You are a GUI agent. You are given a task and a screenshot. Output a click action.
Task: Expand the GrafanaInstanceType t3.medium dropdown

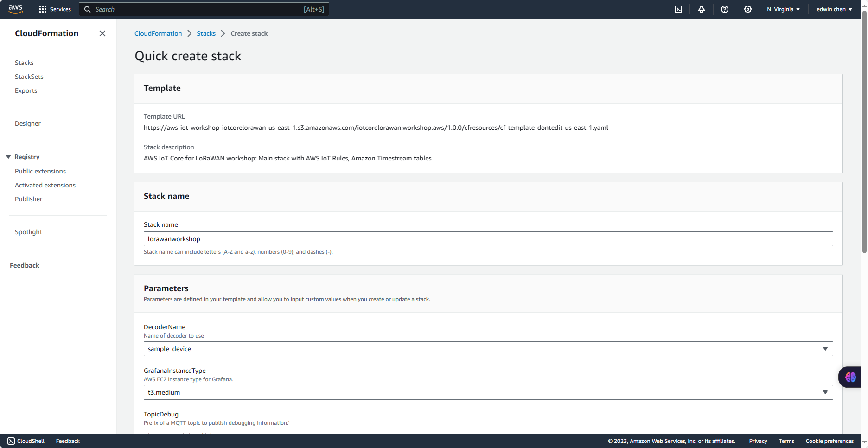point(488,392)
